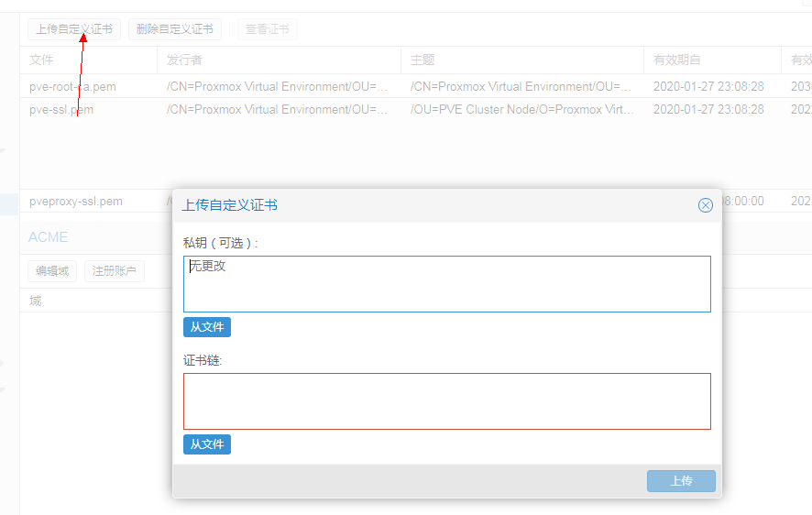The image size is (812, 515).
Task: Click the pve-root-ca.pem valid-from date cell
Action: (x=713, y=86)
